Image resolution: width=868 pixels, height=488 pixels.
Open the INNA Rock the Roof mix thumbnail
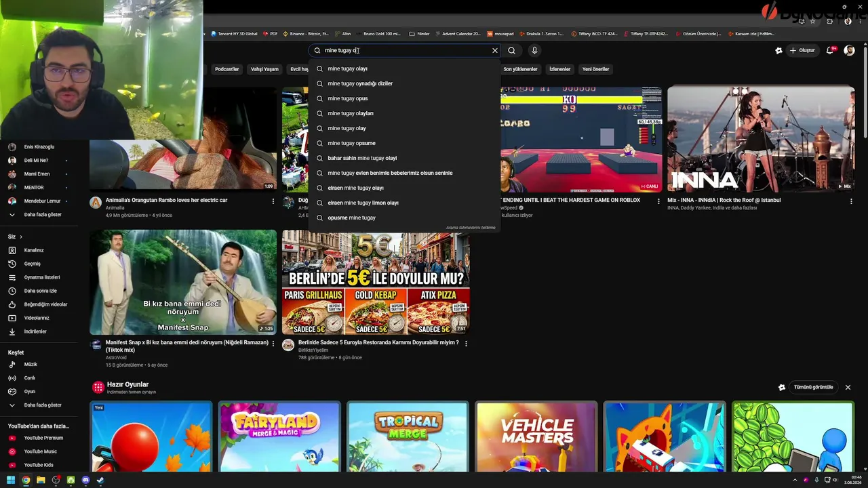[x=761, y=139]
